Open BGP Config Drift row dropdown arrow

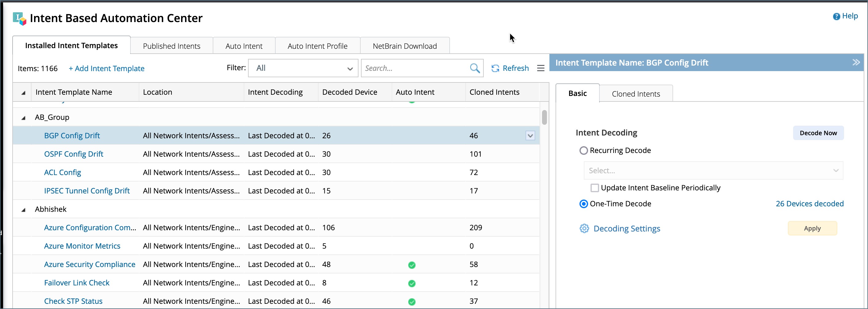click(x=530, y=136)
